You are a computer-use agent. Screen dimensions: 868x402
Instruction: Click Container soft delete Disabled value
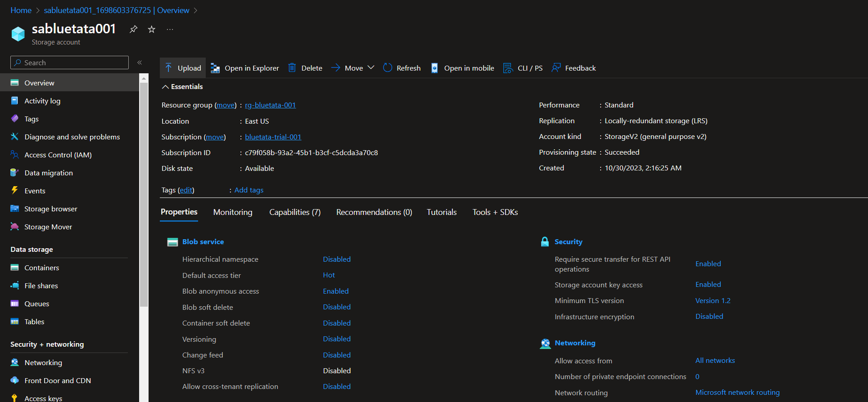coord(337,323)
